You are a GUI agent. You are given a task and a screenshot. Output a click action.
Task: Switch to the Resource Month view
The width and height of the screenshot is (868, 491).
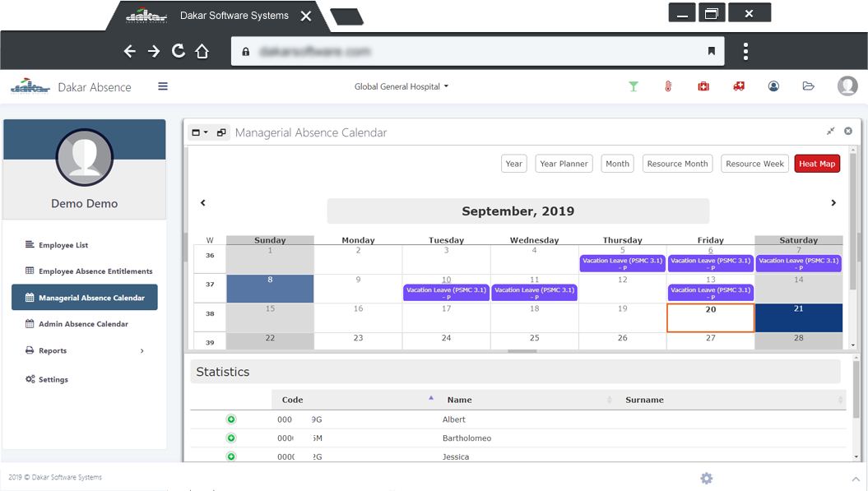(678, 164)
